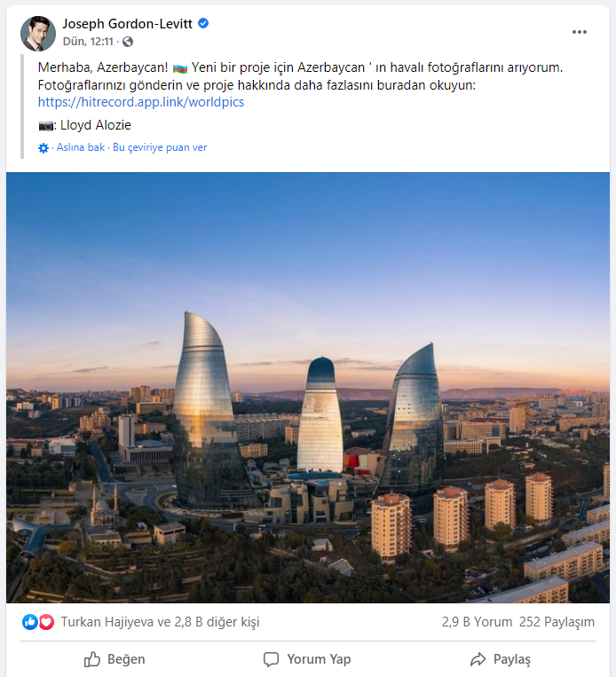Open Joseph Gordon-Levitt's profile name link

[128, 24]
